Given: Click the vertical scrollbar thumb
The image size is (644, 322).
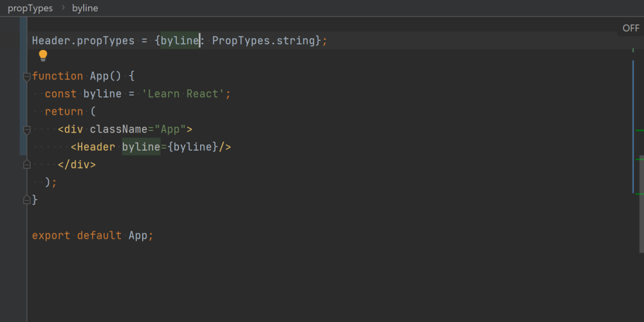Looking at the screenshot, I should pyautogui.click(x=641, y=205).
